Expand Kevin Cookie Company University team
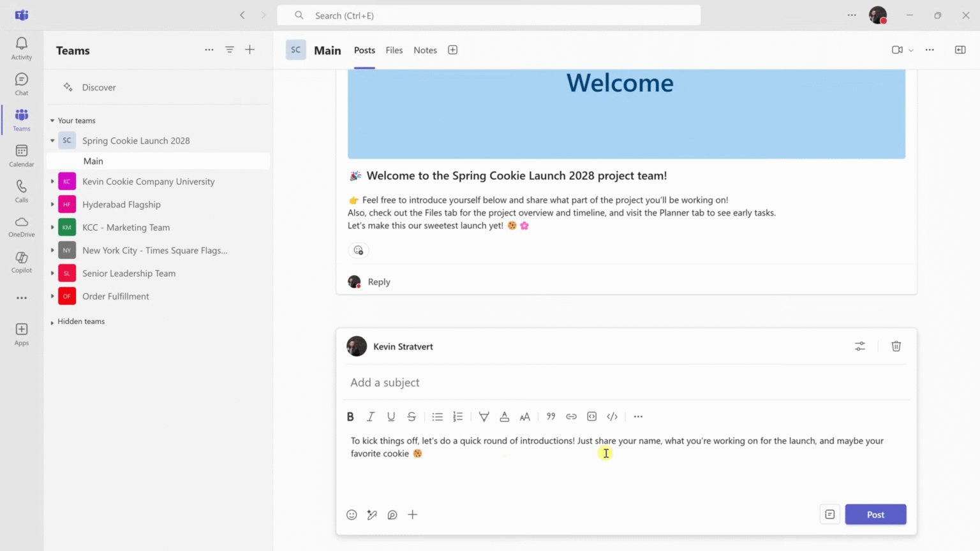The height and width of the screenshot is (551, 980). [x=52, y=182]
